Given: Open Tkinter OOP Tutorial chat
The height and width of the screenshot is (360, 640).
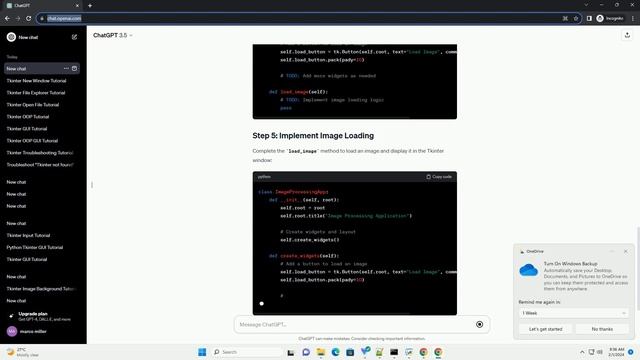Looking at the screenshot, I should [x=28, y=117].
